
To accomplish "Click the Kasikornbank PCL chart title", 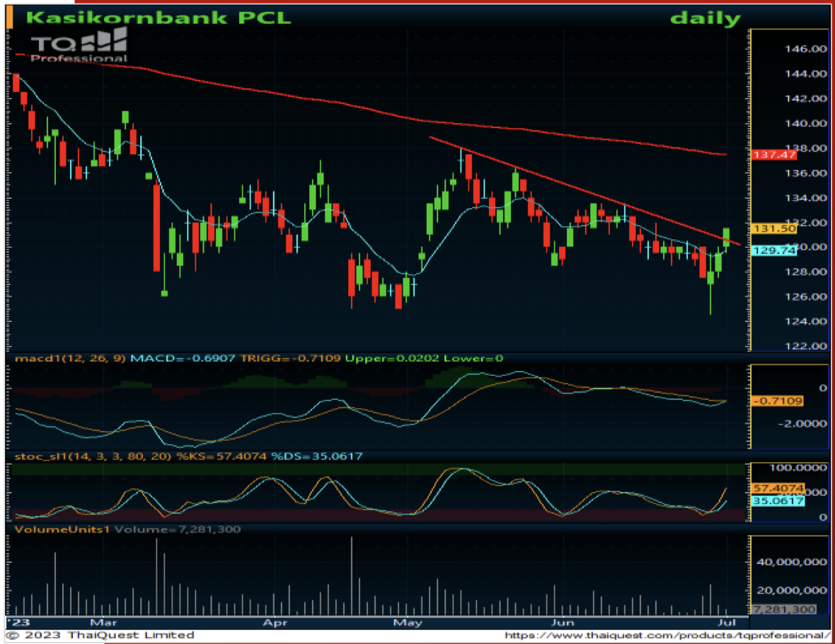I will point(159,17).
